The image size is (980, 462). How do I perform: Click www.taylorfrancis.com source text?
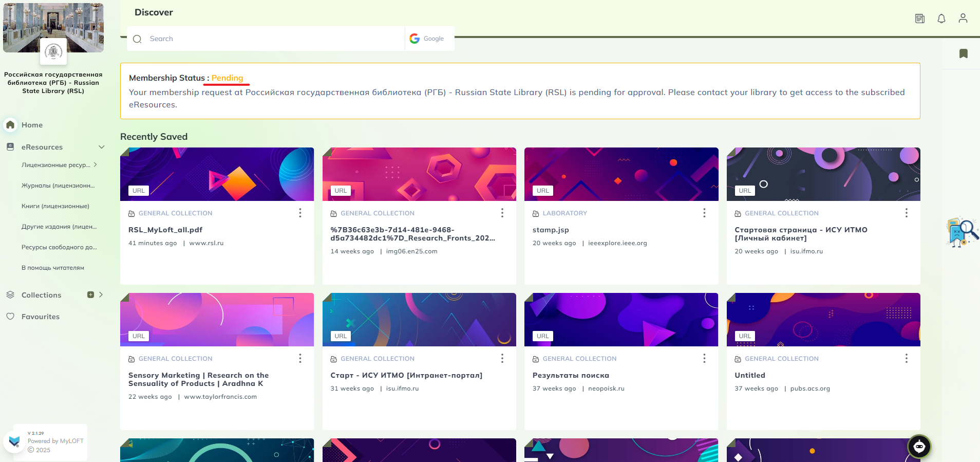tap(220, 397)
